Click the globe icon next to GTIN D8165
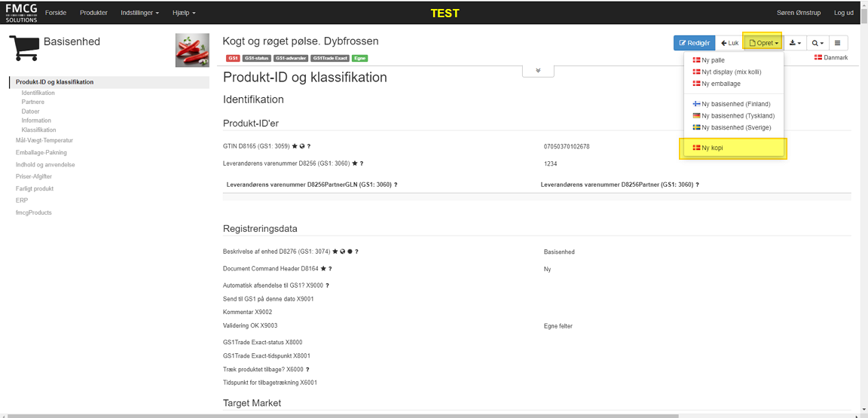The width and height of the screenshot is (868, 418). click(301, 147)
